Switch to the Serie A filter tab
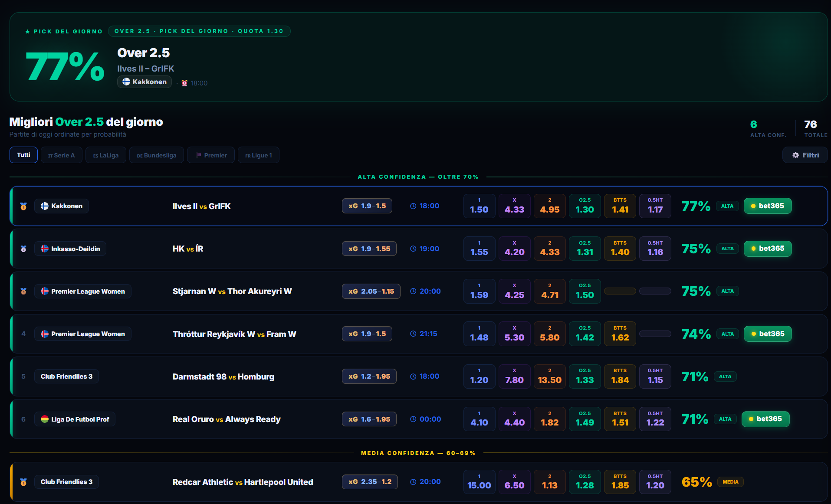The image size is (831, 504). point(62,155)
